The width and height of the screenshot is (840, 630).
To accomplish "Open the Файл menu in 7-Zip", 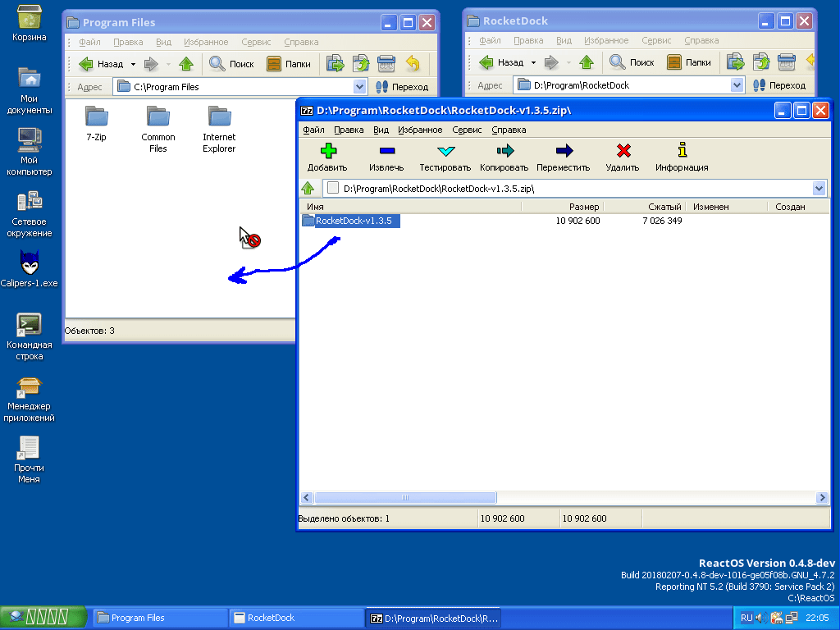I will [x=313, y=129].
